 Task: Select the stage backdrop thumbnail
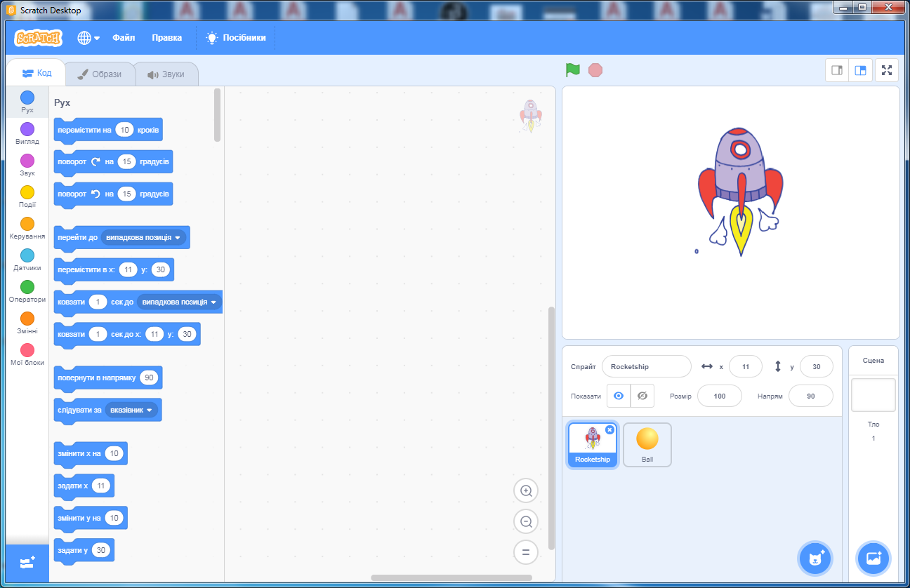873,395
